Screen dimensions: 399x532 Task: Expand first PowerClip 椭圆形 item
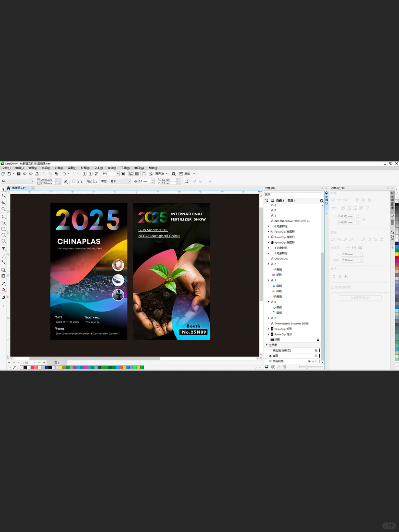tap(268, 232)
